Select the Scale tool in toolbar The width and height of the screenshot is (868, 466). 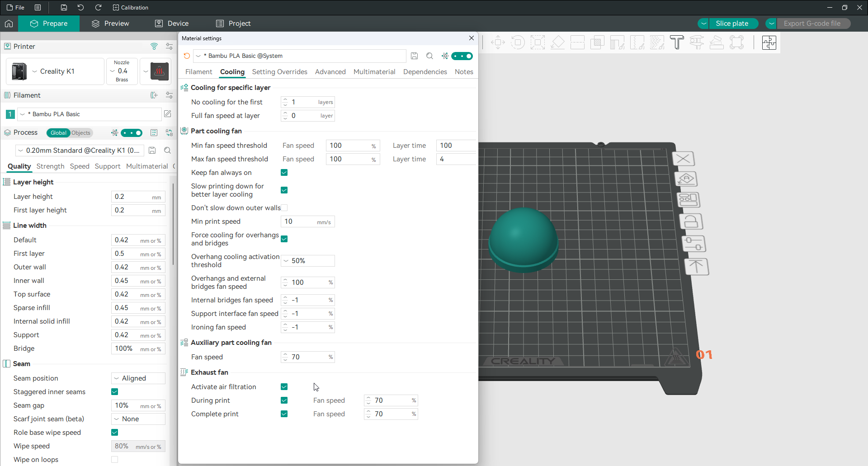tap(538, 43)
